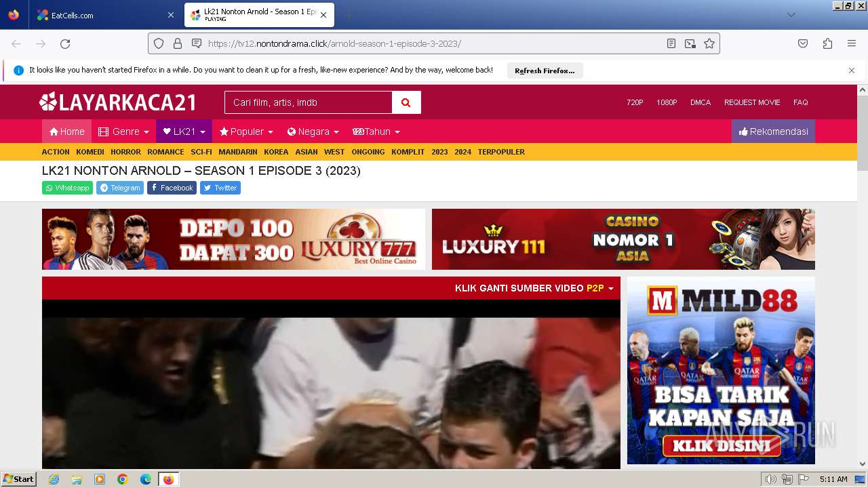Dismiss the Firefox notification bar

[x=852, y=70]
